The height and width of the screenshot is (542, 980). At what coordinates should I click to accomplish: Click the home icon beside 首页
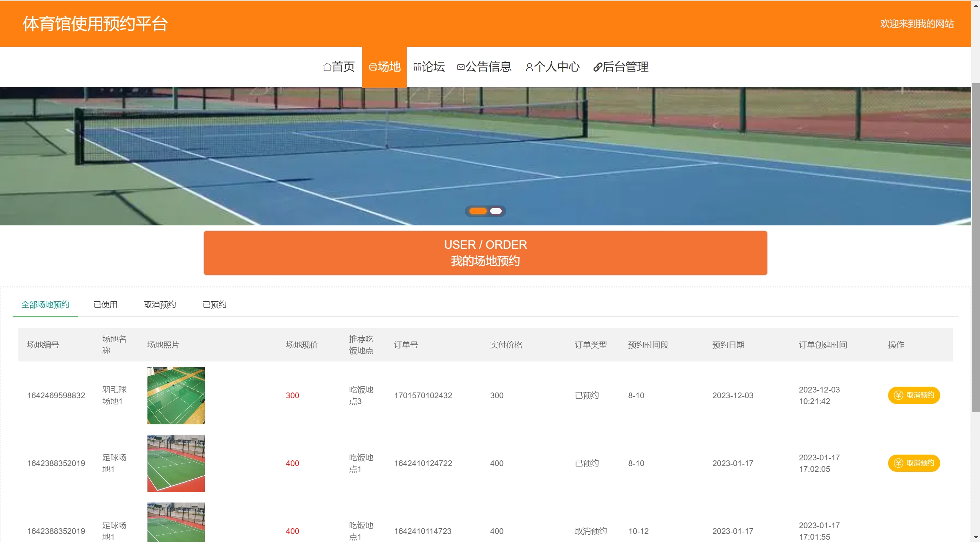click(x=327, y=67)
